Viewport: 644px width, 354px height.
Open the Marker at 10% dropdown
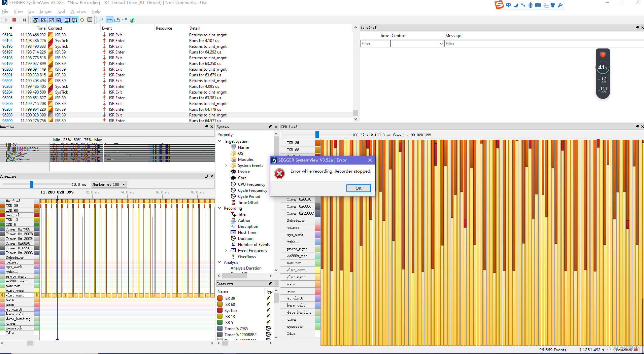click(x=109, y=184)
